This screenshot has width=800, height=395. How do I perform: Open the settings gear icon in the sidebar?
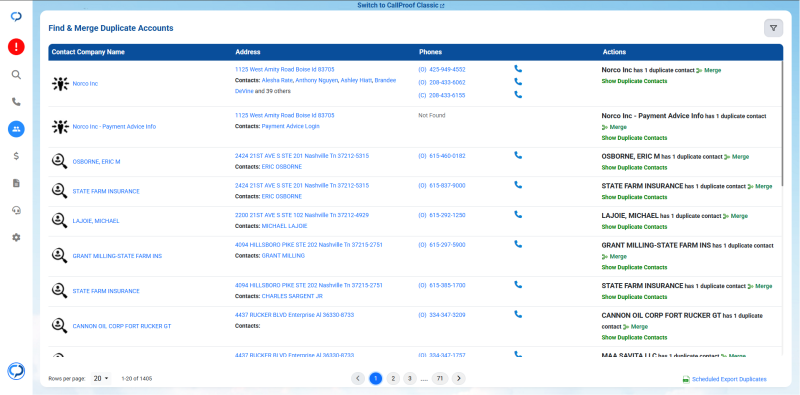16,237
